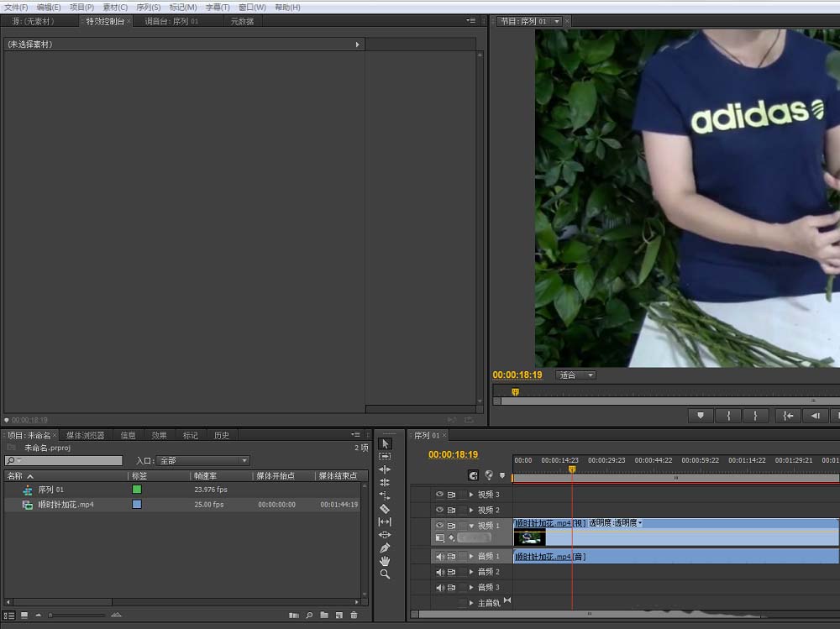Open the 序列(S) menu
The image size is (840, 629).
tap(148, 7)
